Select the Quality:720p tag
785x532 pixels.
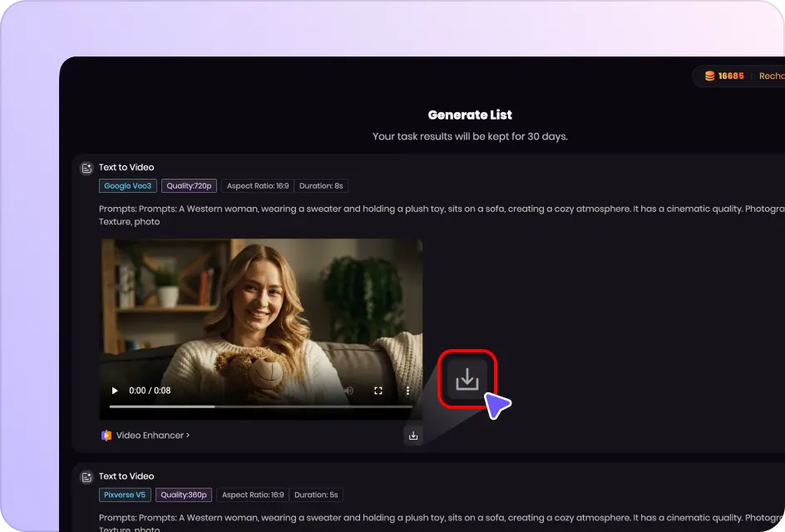(189, 186)
